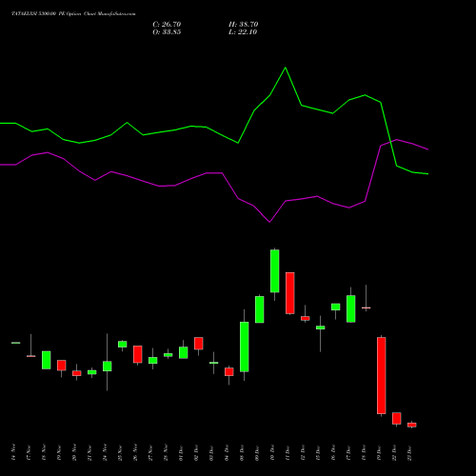Click the lowest dip of the purple indicator line
Screen dimensions: 476x476
pos(269,222)
